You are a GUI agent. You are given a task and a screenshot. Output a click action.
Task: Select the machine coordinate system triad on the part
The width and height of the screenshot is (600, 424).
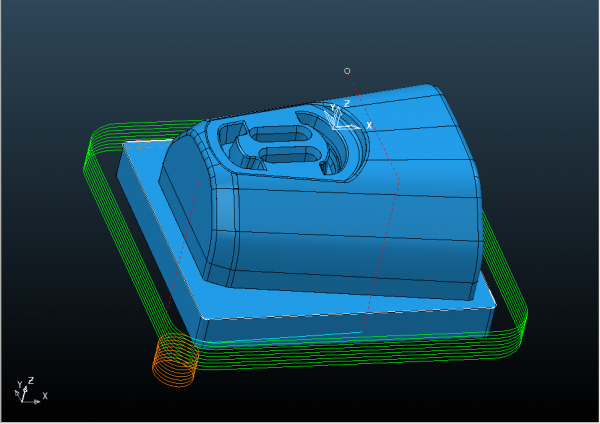pyautogui.click(x=347, y=115)
